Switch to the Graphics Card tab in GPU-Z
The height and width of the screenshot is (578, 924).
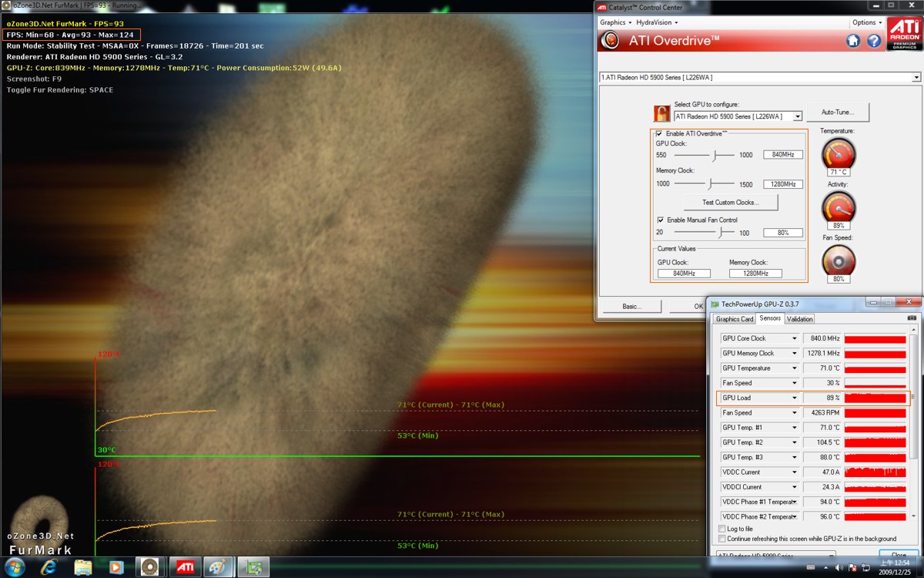pyautogui.click(x=735, y=319)
